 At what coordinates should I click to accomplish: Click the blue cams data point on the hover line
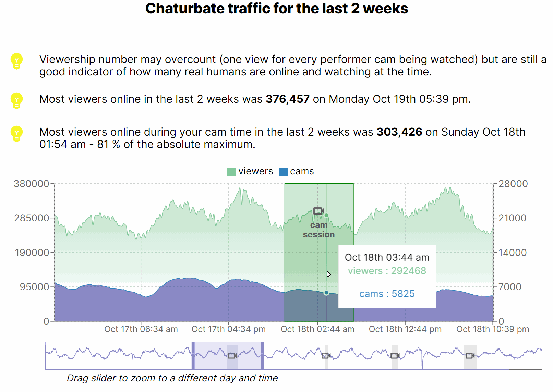[x=326, y=293]
